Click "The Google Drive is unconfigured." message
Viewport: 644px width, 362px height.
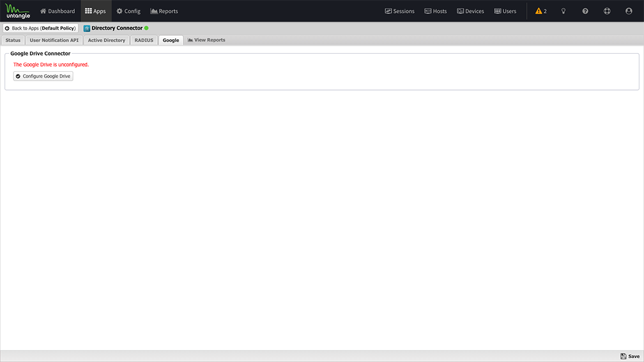pyautogui.click(x=51, y=64)
